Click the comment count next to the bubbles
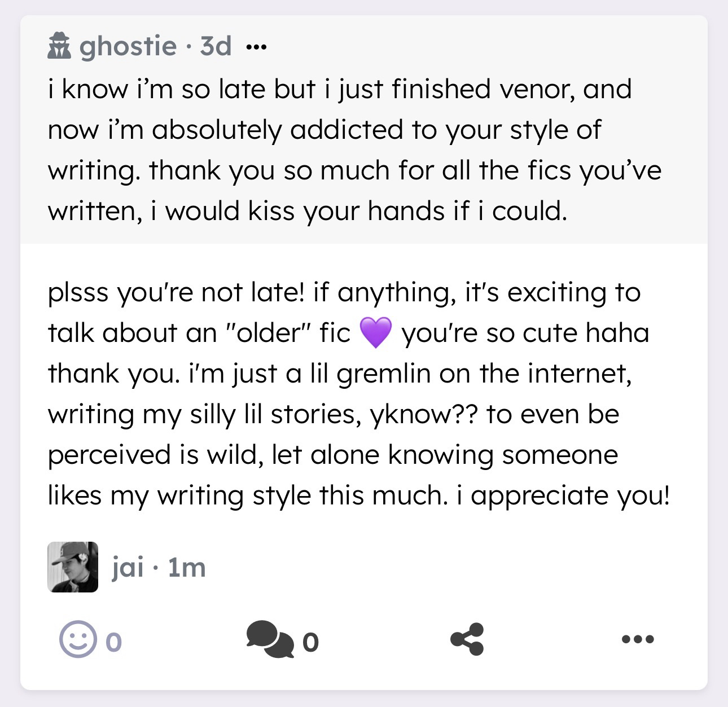The height and width of the screenshot is (707, 728). (x=310, y=642)
